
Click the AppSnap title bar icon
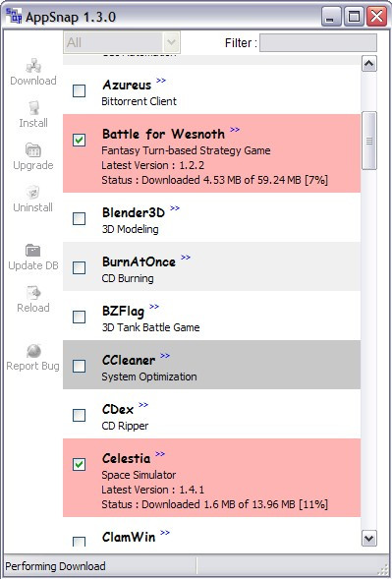(x=14, y=17)
